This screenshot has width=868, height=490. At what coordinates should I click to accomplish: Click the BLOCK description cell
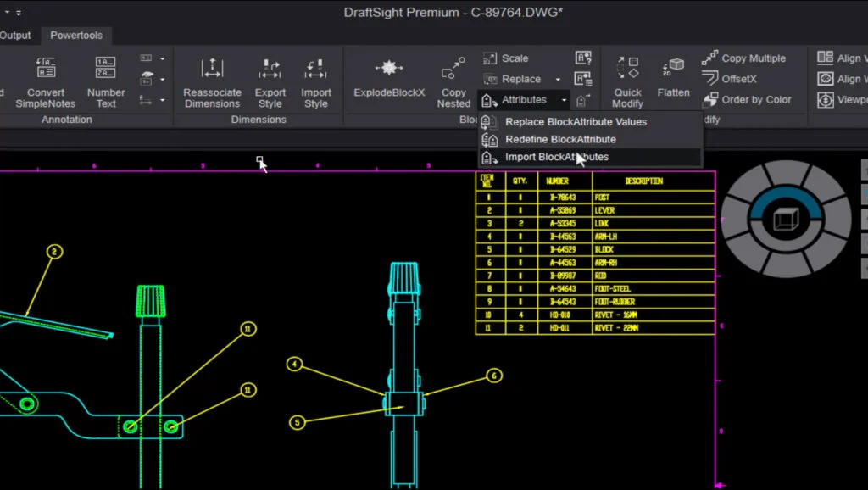click(654, 249)
